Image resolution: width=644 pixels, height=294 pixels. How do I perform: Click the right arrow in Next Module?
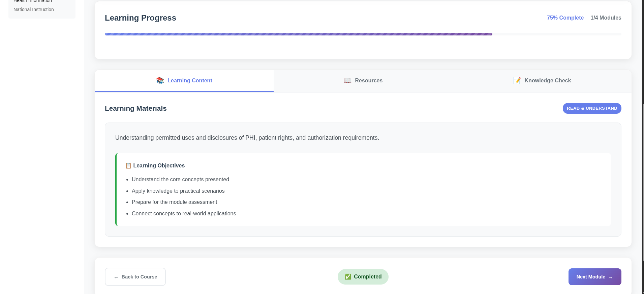coord(611,277)
